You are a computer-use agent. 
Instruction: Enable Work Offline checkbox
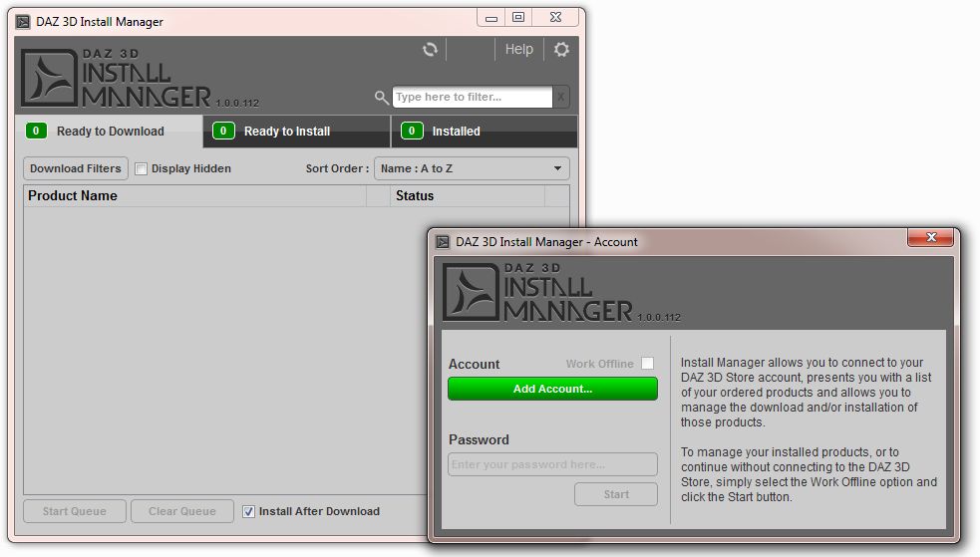pos(647,364)
